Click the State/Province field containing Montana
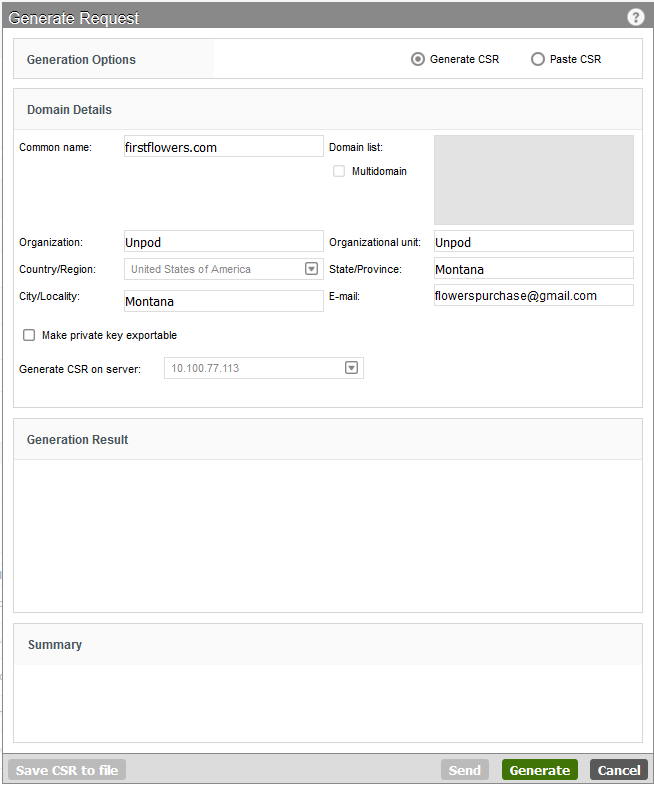 534,269
